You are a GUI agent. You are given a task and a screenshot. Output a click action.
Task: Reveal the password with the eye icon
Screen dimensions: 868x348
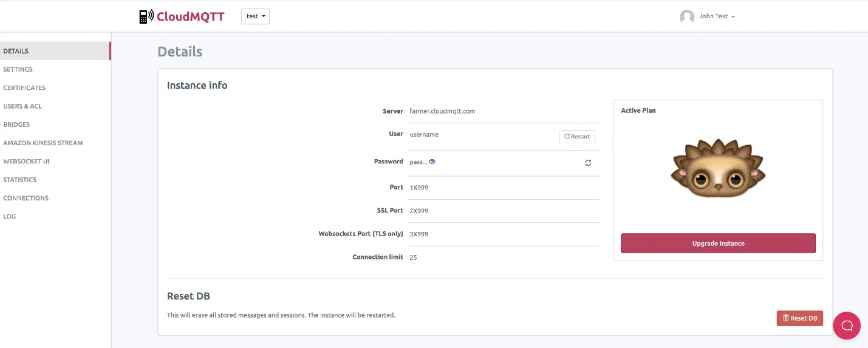pos(432,162)
